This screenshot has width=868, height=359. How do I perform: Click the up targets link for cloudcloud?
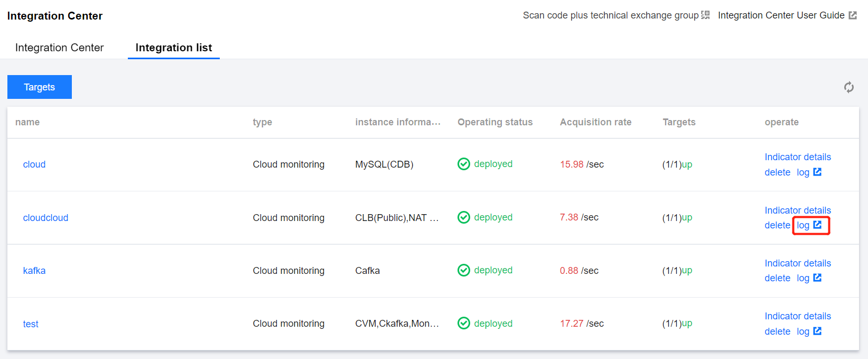pos(687,217)
